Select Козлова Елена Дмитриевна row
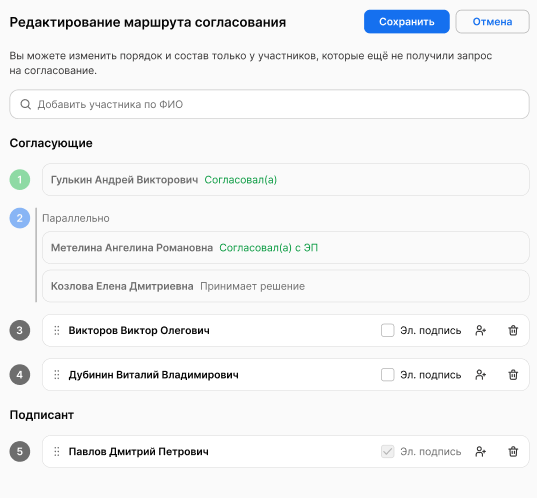 (x=286, y=286)
